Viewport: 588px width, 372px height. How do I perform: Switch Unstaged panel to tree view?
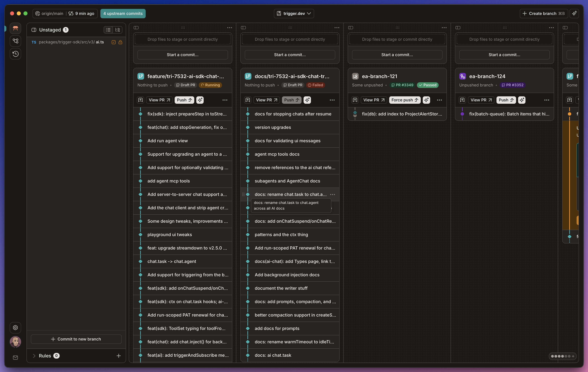tap(117, 29)
